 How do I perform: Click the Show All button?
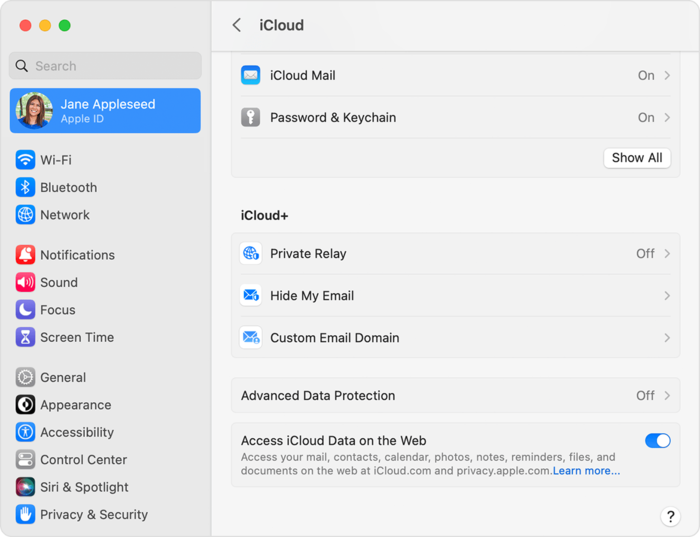pos(637,158)
